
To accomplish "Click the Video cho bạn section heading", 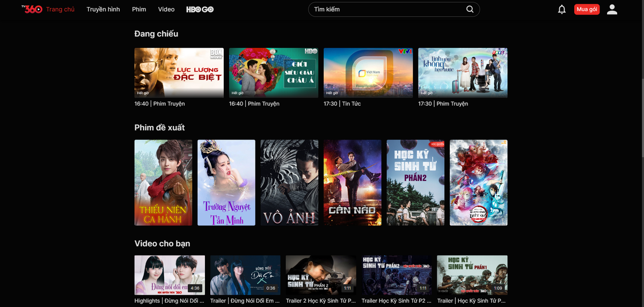I will point(162,244).
